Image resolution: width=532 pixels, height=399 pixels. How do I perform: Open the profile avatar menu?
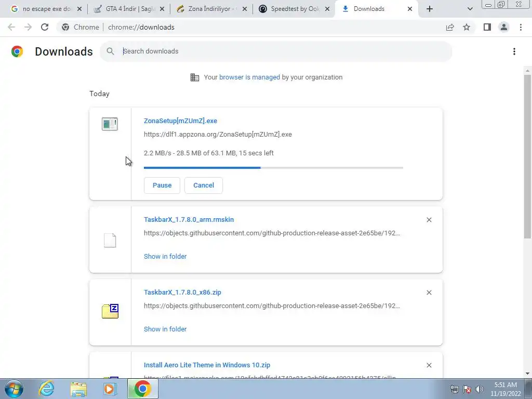click(x=504, y=27)
